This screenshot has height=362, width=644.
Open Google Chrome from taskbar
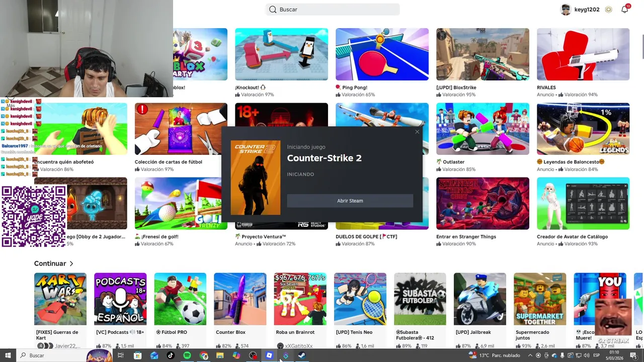[x=204, y=355]
